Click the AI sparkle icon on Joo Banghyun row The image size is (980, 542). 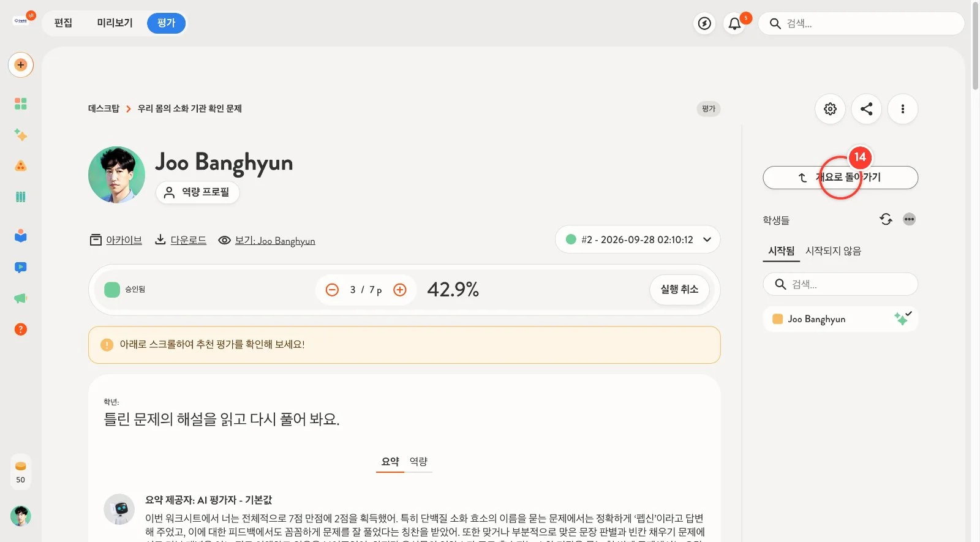(x=902, y=318)
